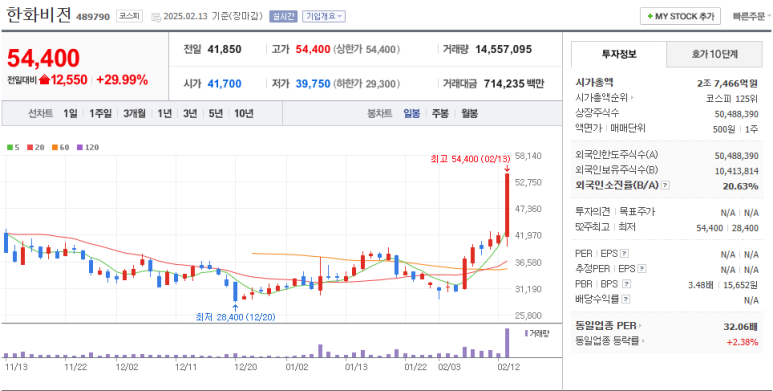This screenshot has width=773, height=391.
Task: Open the 기업개요 dropdown
Action: (x=323, y=16)
